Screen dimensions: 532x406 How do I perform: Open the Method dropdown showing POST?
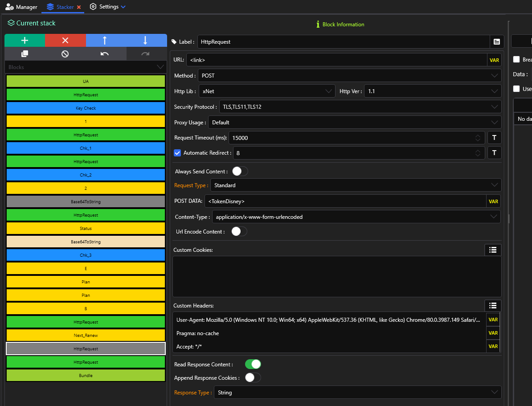(349, 76)
